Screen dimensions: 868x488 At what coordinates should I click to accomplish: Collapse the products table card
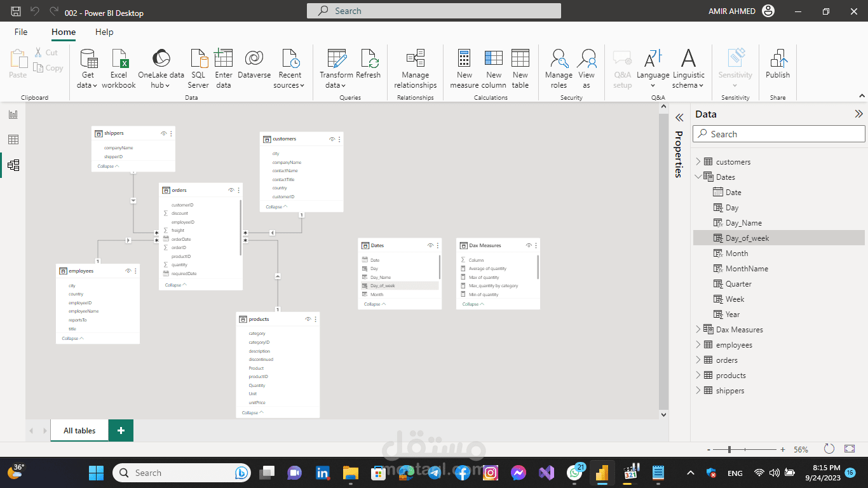click(252, 413)
